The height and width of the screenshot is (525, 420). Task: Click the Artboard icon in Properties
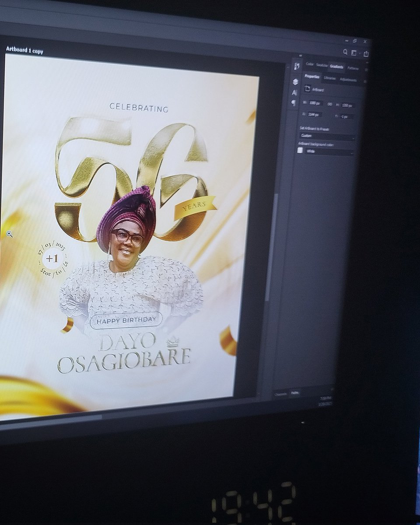click(307, 89)
